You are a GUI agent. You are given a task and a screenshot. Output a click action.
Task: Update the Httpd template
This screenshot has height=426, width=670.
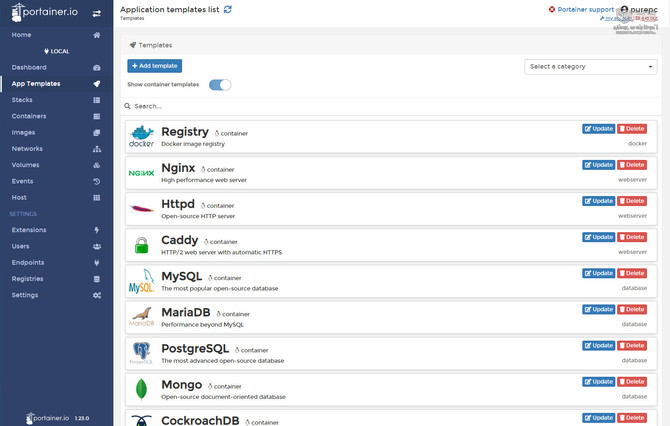coord(599,201)
